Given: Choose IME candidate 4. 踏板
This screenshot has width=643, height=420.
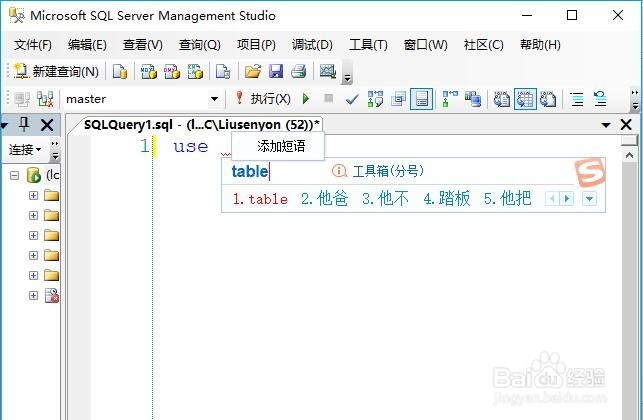Looking at the screenshot, I should 446,199.
